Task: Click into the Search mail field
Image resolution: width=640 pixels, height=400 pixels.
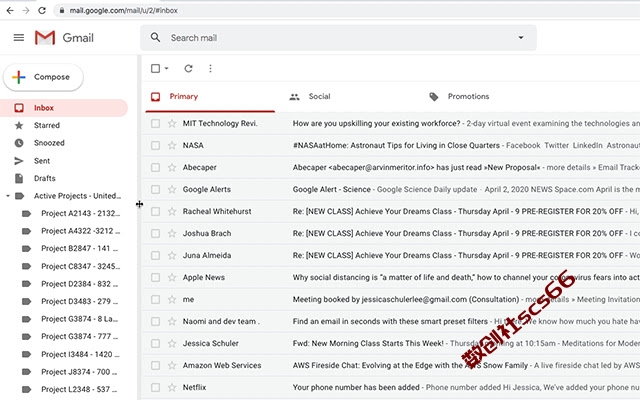Action: [339, 38]
